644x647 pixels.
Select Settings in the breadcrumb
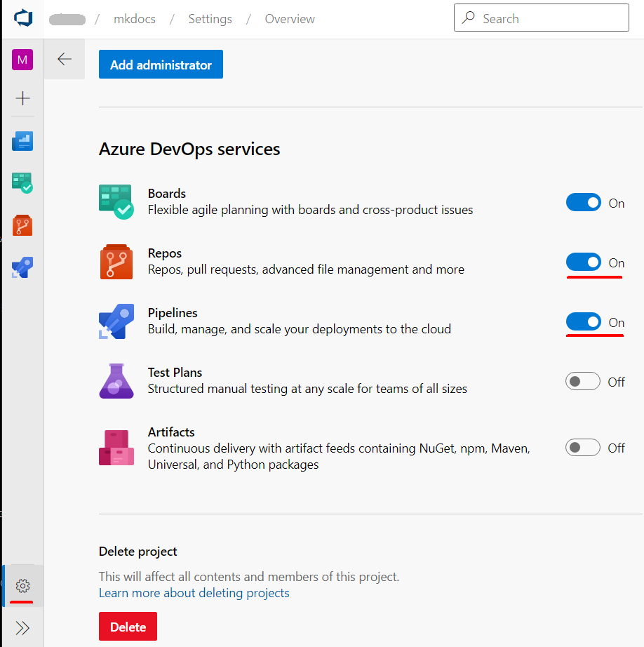[x=209, y=19]
